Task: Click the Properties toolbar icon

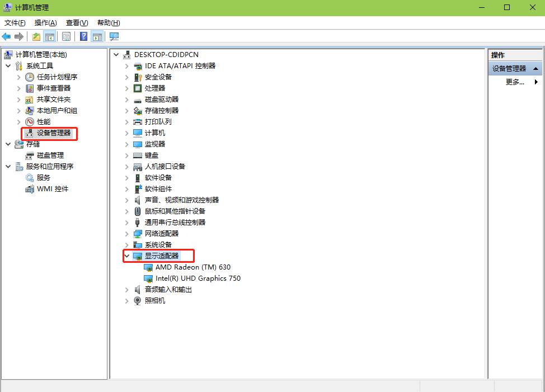Action: [67, 37]
